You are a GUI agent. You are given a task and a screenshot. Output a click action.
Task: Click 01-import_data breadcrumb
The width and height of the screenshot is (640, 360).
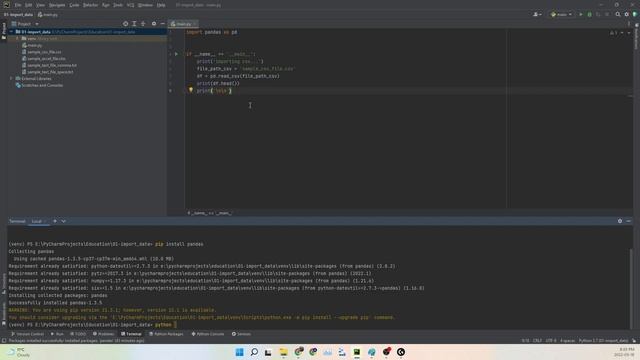coord(18,15)
